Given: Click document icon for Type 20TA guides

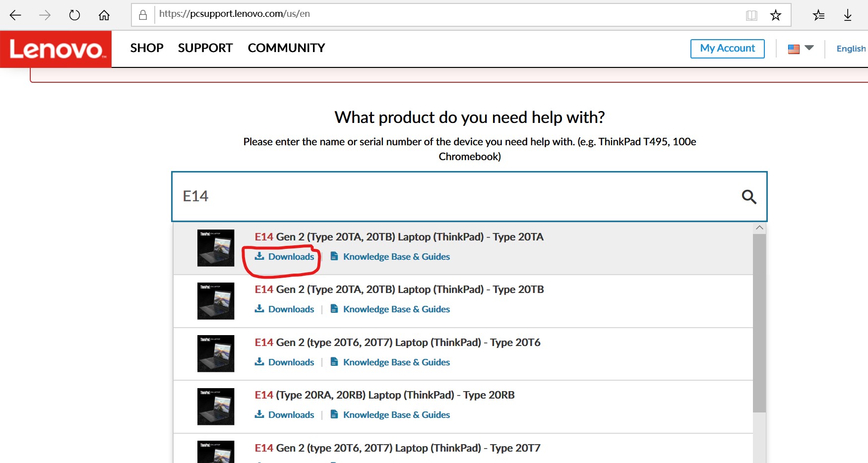Looking at the screenshot, I should click(x=334, y=256).
